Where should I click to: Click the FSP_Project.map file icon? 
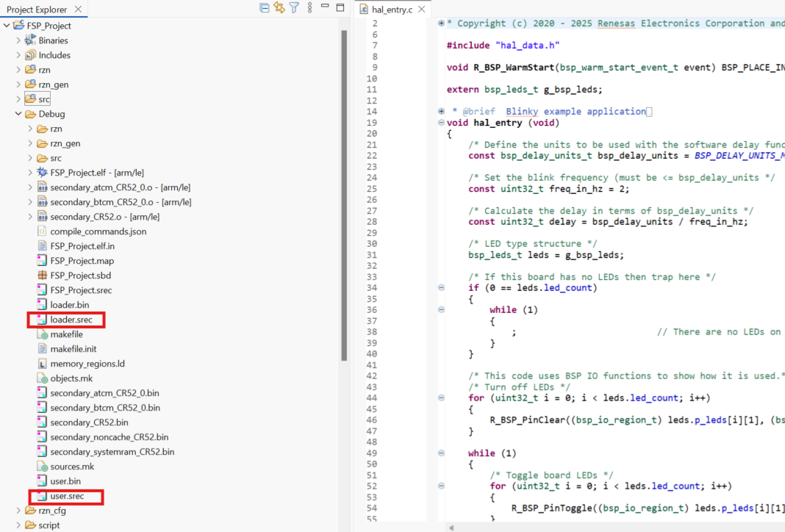[x=41, y=260]
